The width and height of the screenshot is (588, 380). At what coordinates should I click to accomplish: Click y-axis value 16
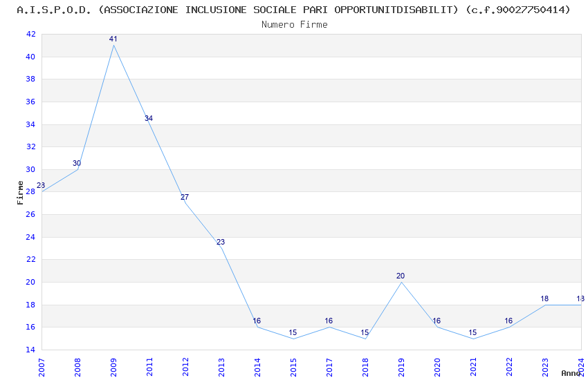click(x=30, y=327)
